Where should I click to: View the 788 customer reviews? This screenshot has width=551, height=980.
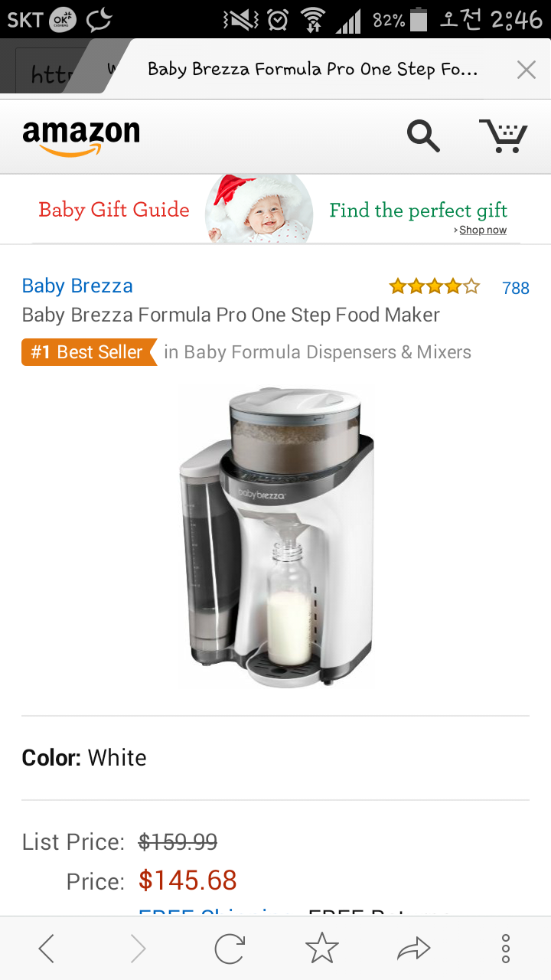pos(515,288)
